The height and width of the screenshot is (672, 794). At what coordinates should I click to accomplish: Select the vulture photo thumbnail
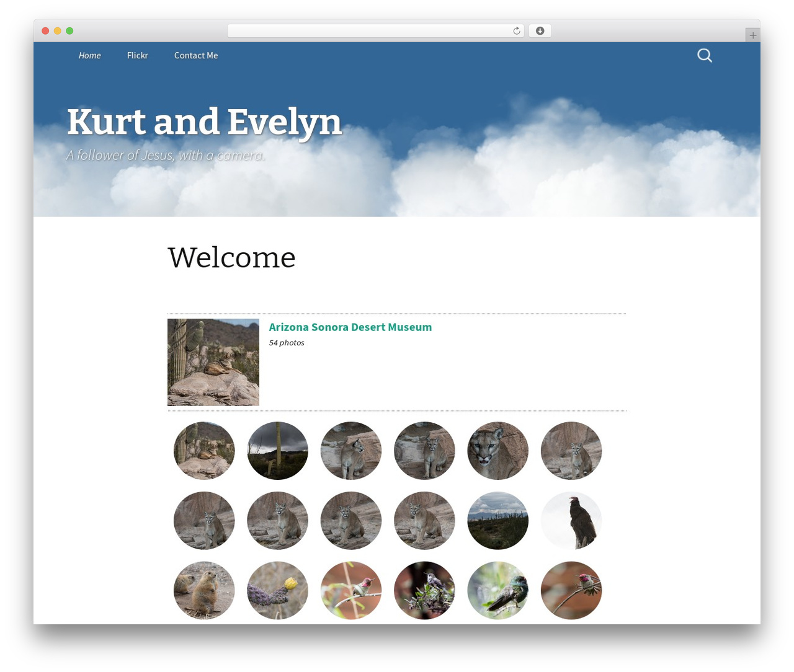(571, 521)
